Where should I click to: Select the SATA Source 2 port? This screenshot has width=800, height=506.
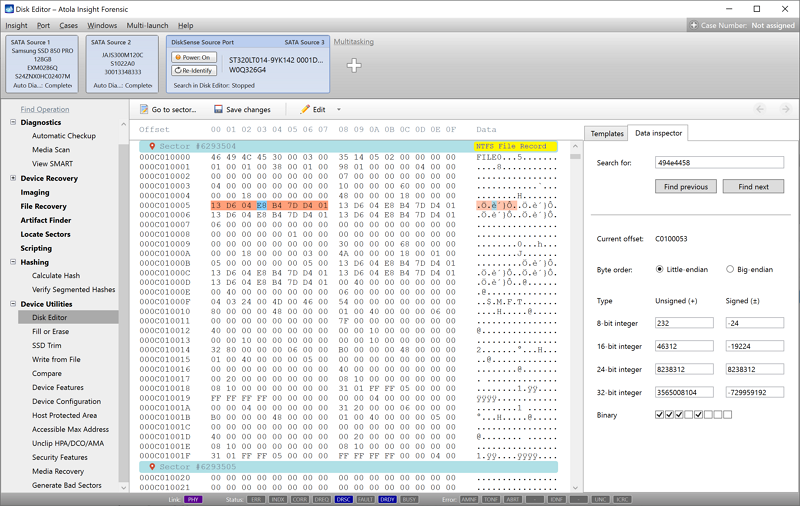[x=122, y=64]
